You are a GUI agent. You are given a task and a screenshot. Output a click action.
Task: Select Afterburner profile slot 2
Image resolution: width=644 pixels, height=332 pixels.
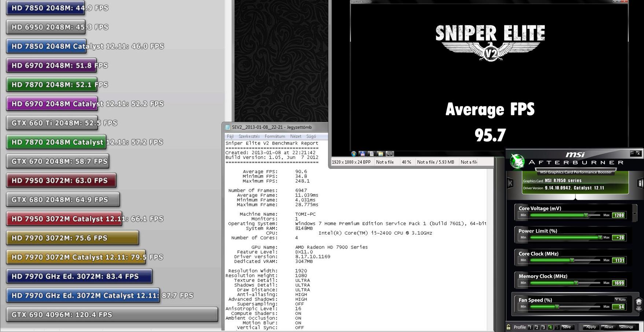tap(537, 327)
